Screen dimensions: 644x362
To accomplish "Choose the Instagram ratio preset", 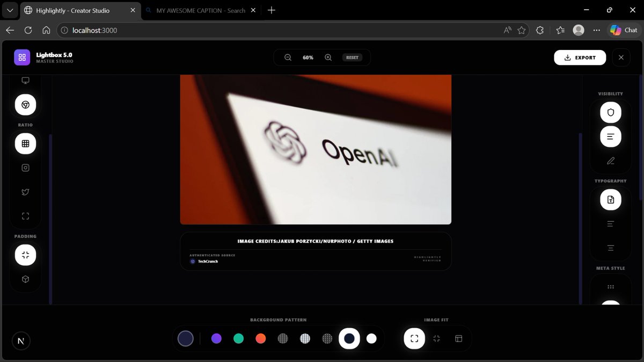I will [25, 168].
